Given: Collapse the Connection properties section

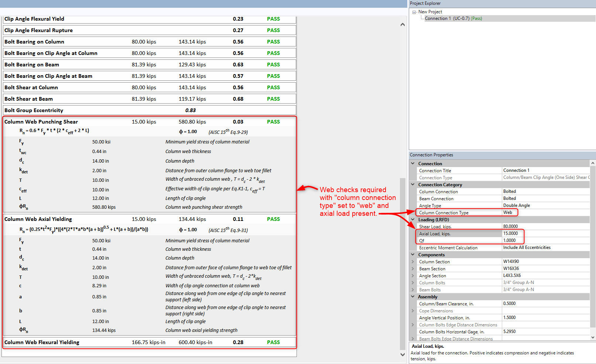Looking at the screenshot, I should pos(412,163).
